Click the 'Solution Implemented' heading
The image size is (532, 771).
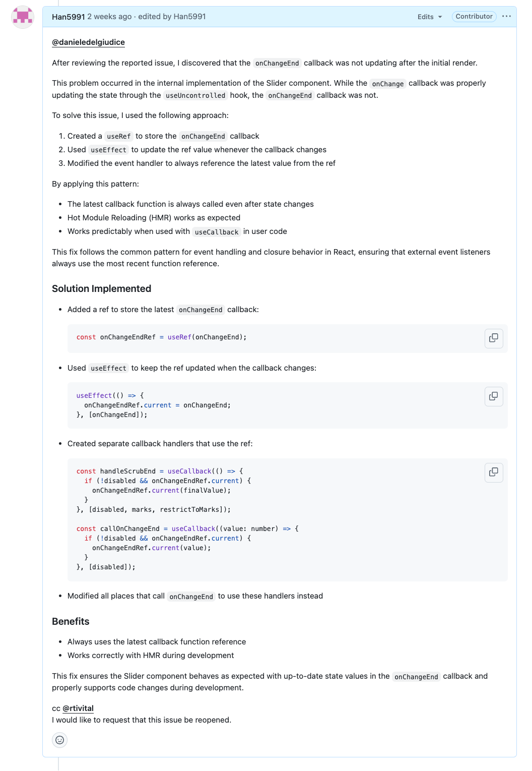tap(101, 288)
